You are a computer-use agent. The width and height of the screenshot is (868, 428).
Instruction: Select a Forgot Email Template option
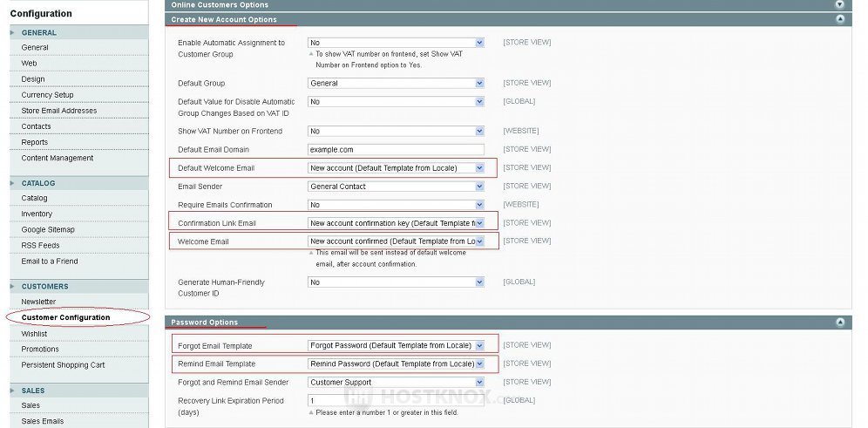(x=396, y=346)
